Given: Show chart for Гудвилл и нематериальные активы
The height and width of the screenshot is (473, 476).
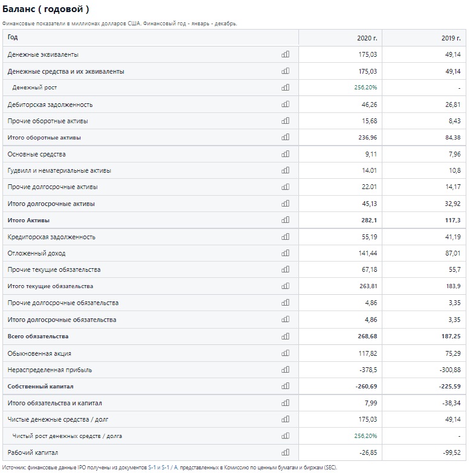Looking at the screenshot, I should 285,170.
